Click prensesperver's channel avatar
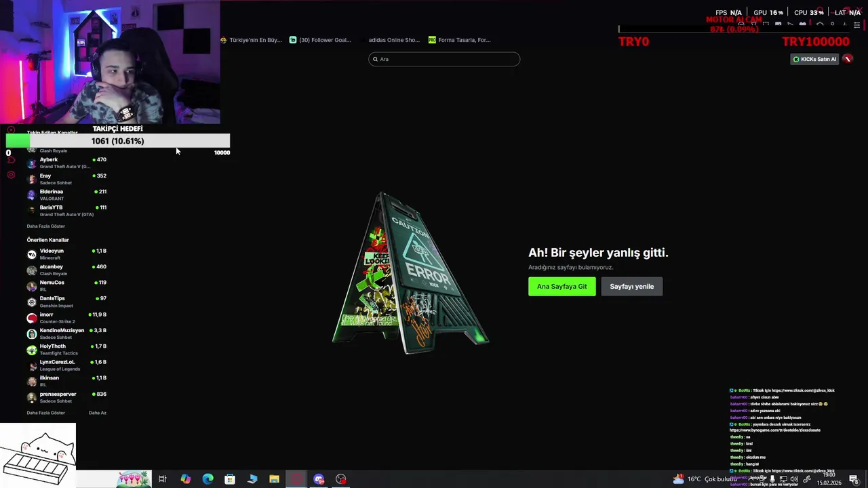The height and width of the screenshot is (488, 868). tap(31, 397)
